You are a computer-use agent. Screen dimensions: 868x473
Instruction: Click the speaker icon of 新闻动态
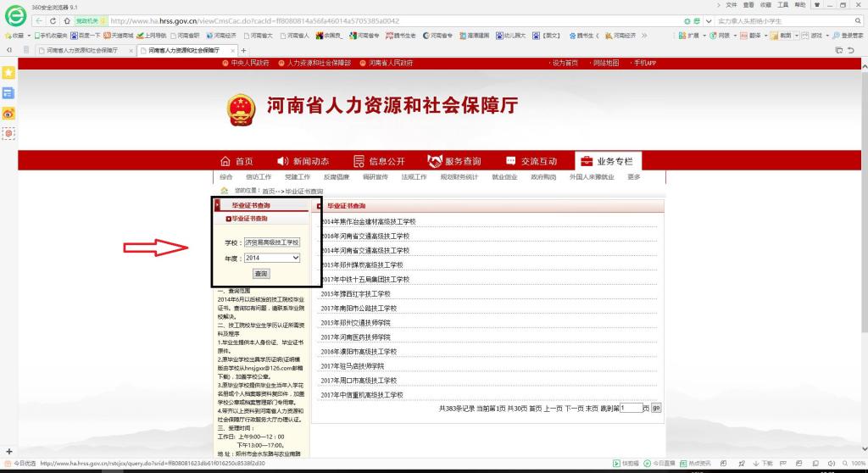point(282,161)
